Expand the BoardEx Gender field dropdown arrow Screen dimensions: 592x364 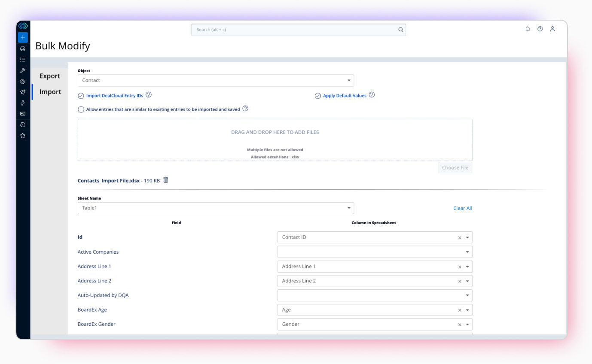coord(467,325)
